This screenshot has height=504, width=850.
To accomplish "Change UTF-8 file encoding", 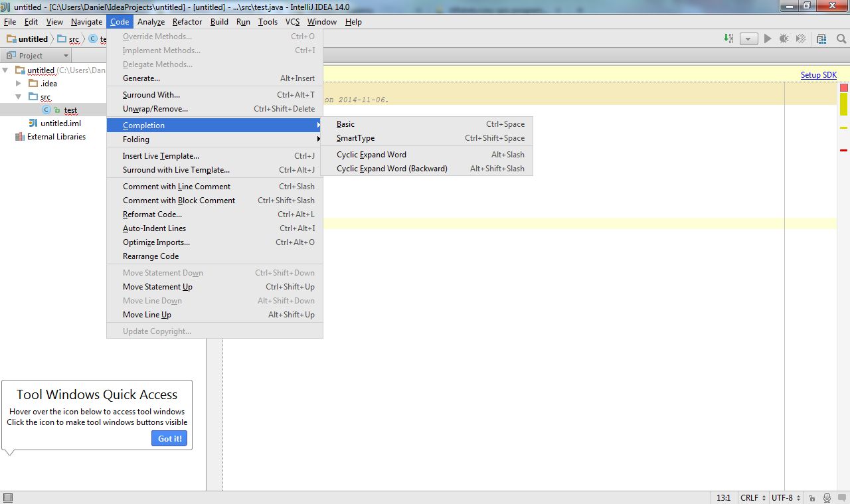I will pos(786,497).
